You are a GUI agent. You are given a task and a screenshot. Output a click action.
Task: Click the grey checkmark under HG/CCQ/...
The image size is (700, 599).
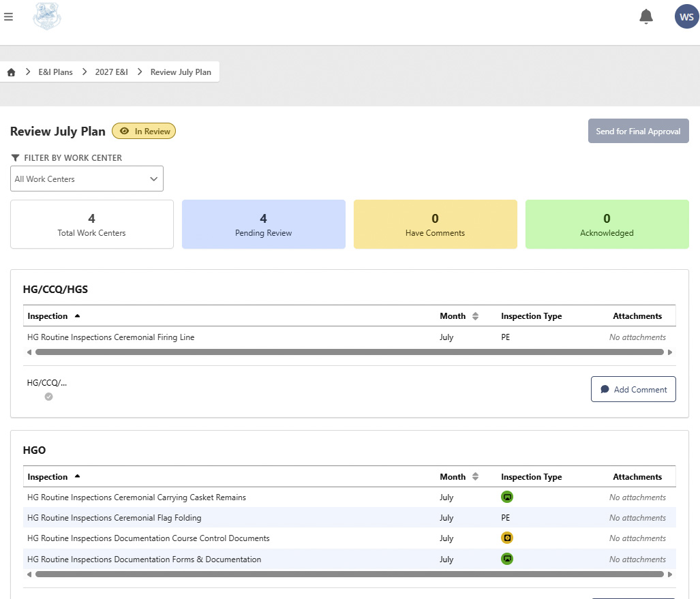tap(48, 397)
